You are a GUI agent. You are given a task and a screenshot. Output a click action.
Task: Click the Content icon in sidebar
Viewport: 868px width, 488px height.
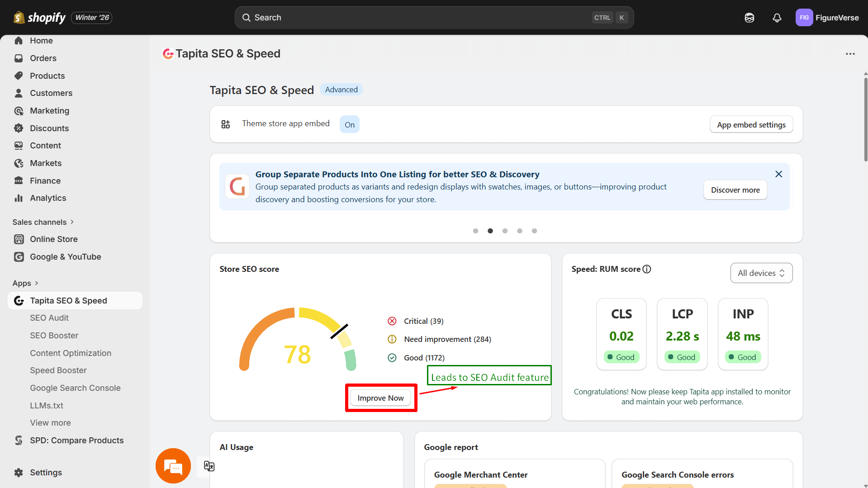(19, 146)
